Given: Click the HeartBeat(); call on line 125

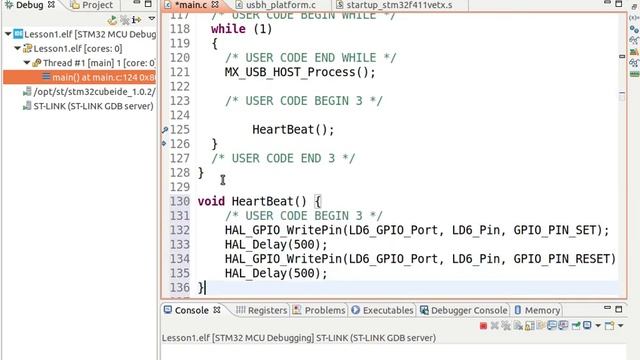Looking at the screenshot, I should tap(293, 130).
